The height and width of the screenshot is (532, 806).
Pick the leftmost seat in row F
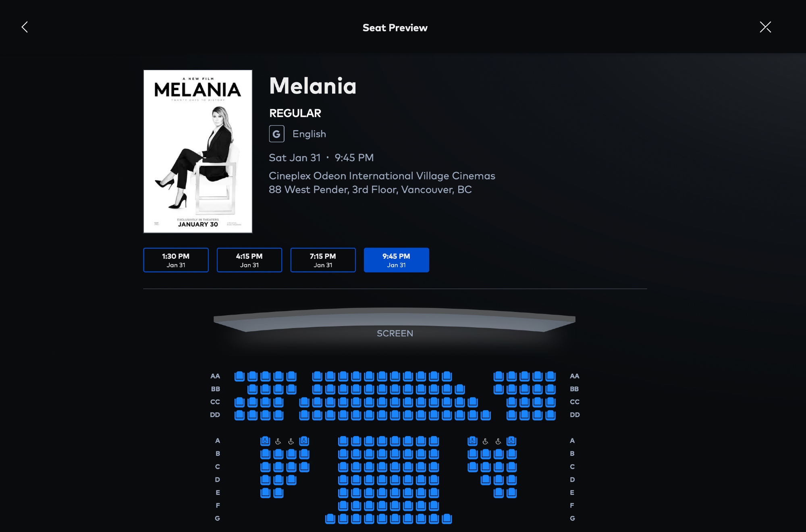pos(343,505)
